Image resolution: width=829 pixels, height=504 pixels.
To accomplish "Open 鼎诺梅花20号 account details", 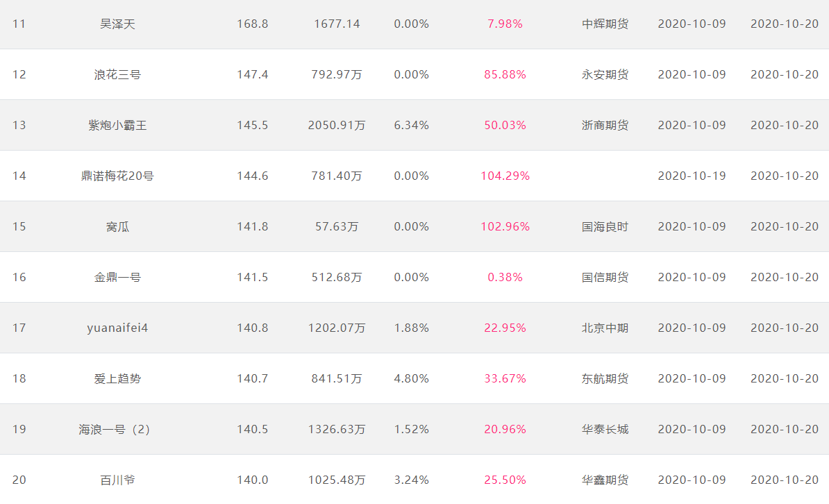I will (x=117, y=176).
